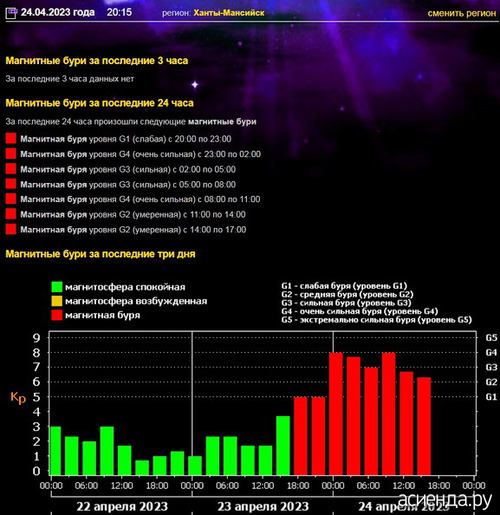Select the Ханты-Мансийск region name
The height and width of the screenshot is (515, 500).
pyautogui.click(x=229, y=13)
